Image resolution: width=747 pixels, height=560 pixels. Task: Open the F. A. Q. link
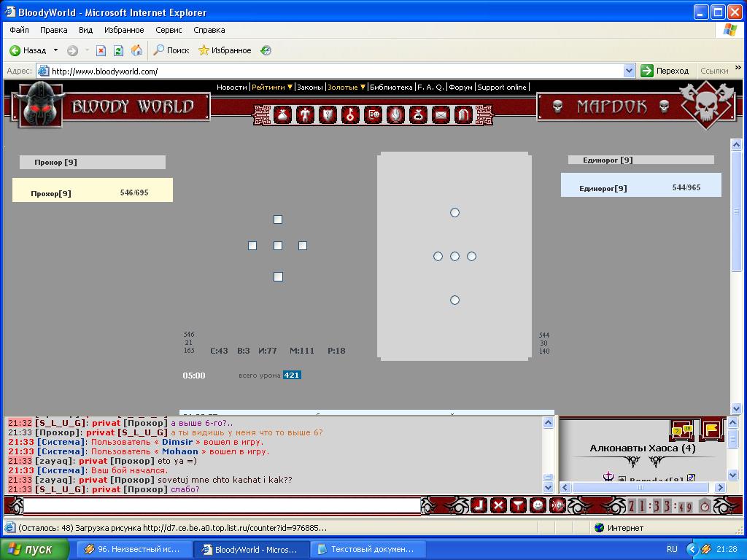(430, 87)
